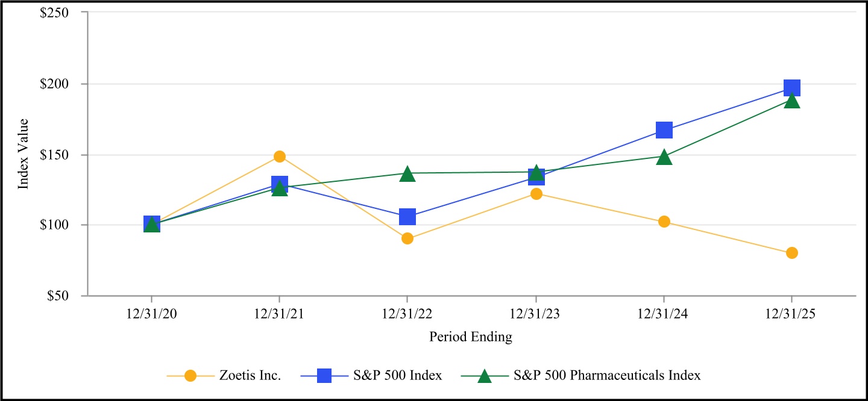Select the Index Value axis title

point(24,154)
